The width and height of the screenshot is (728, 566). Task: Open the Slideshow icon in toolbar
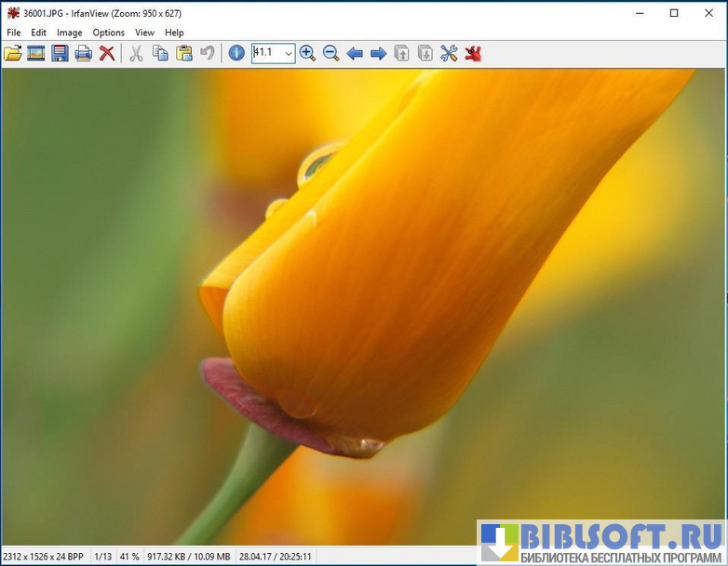(x=36, y=53)
